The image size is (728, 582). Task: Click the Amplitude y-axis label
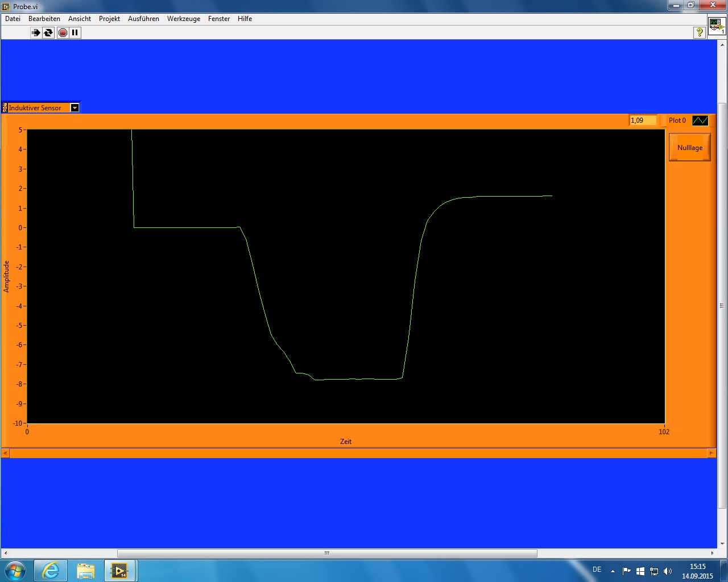click(7, 277)
